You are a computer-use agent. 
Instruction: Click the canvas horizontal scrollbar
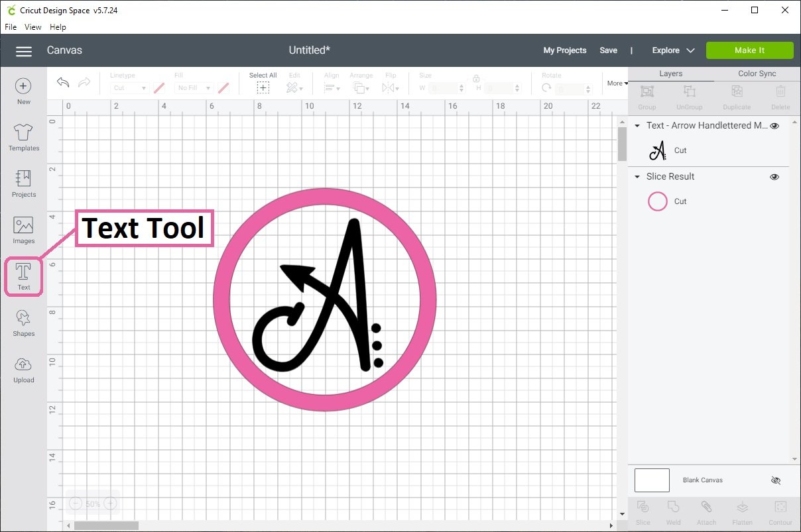106,525
